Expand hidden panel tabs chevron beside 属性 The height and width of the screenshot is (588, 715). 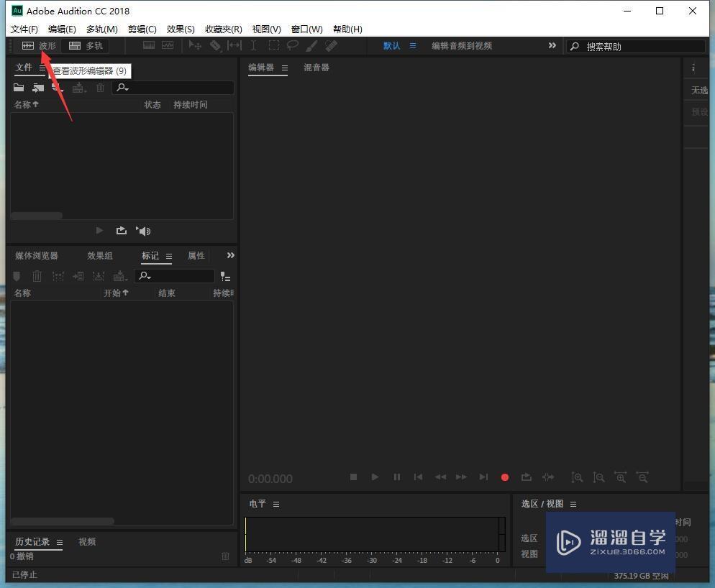point(231,256)
